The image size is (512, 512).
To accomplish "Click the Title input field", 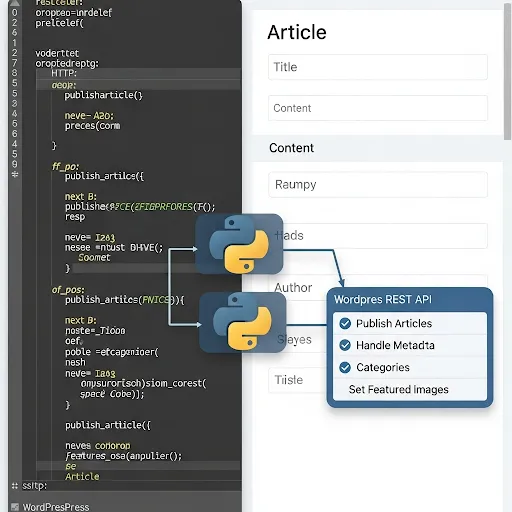I will [378, 67].
